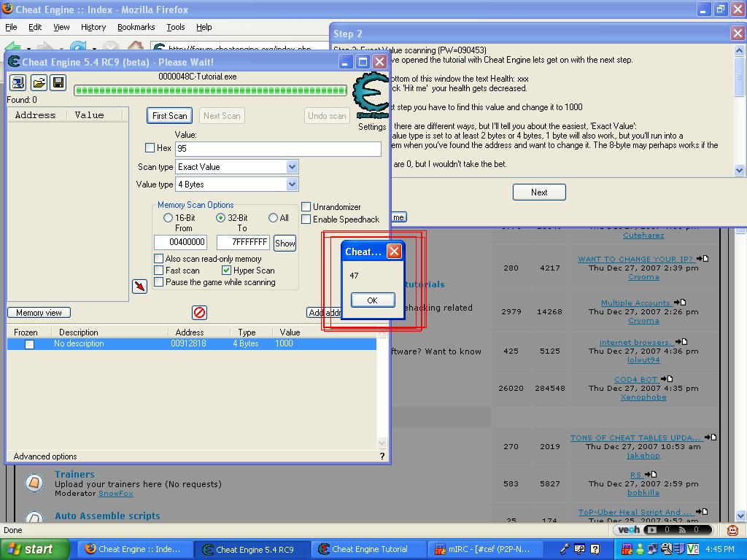Viewport: 747px width, 560px height.
Task: Freeze address 00912818 via Frozen checkbox
Action: tap(29, 344)
